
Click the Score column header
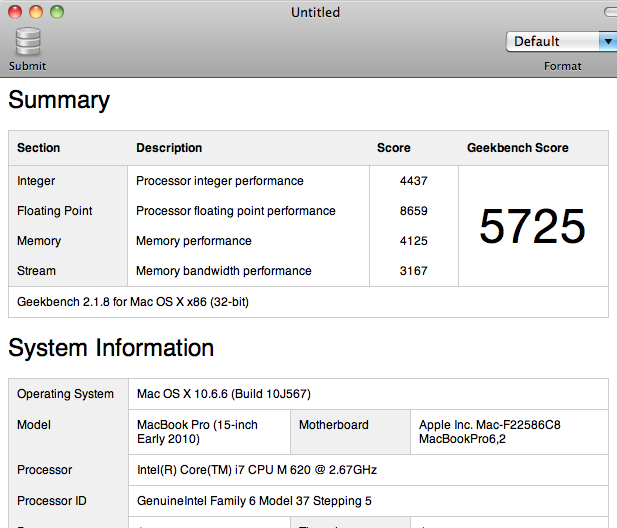click(x=393, y=148)
